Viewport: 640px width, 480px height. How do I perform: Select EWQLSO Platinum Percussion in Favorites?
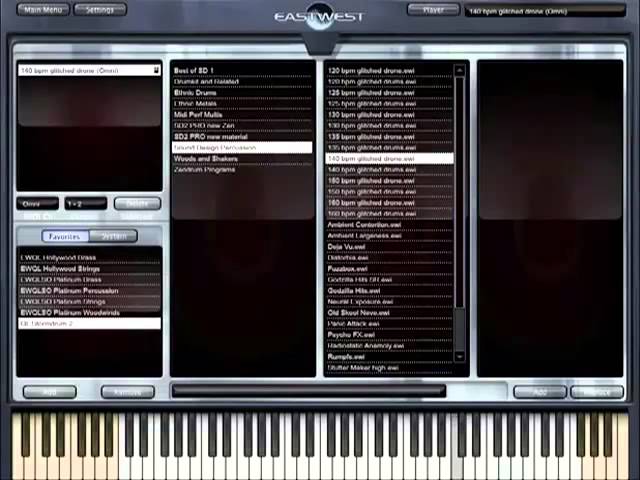click(89, 291)
